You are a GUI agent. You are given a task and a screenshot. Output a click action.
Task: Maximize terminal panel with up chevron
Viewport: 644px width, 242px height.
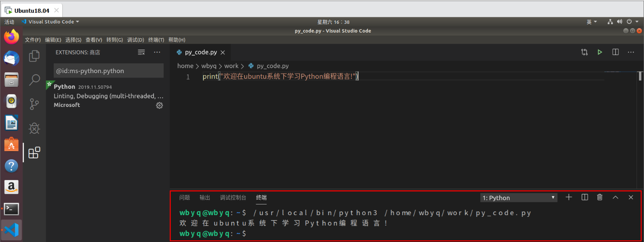(615, 197)
